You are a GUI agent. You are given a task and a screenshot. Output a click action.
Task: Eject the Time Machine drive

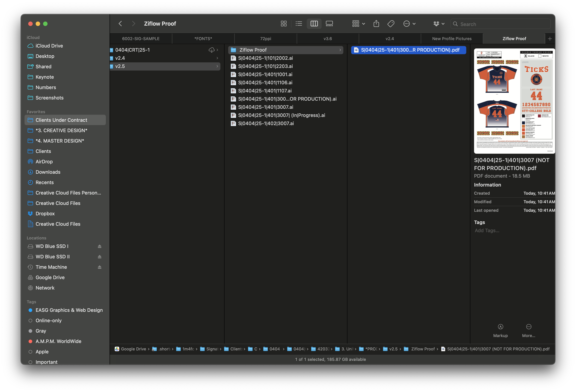pyautogui.click(x=99, y=267)
